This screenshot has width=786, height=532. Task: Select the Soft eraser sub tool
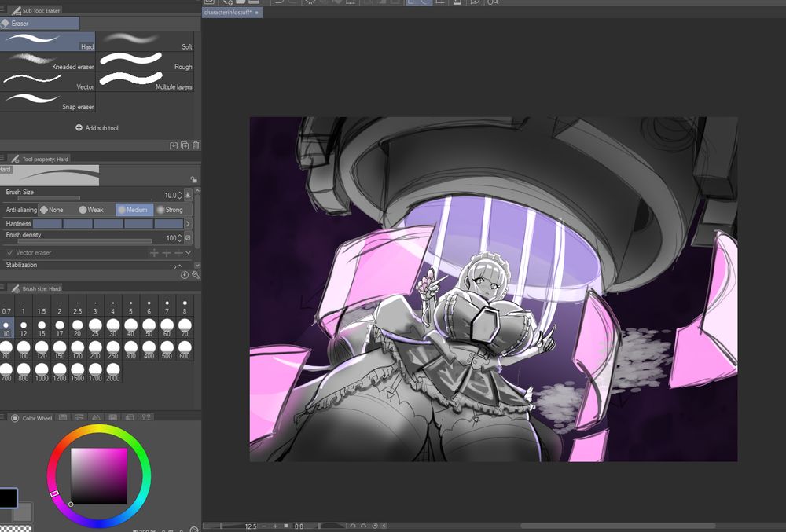(145, 41)
